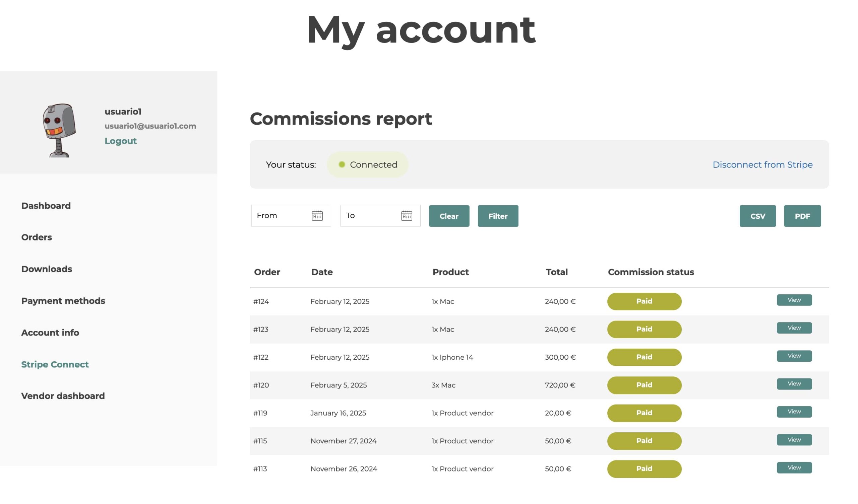Image resolution: width=858 pixels, height=504 pixels.
Task: Click the usuario1@usuario1.com email text
Action: 150,126
